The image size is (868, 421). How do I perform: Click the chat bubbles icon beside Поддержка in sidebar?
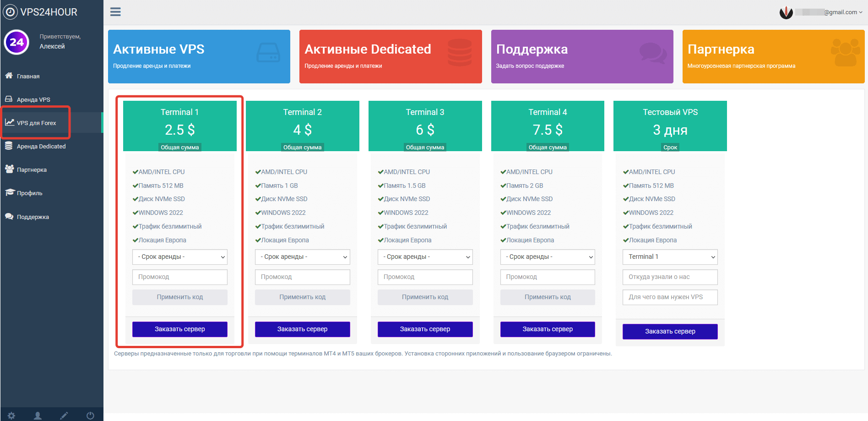pyautogui.click(x=9, y=216)
